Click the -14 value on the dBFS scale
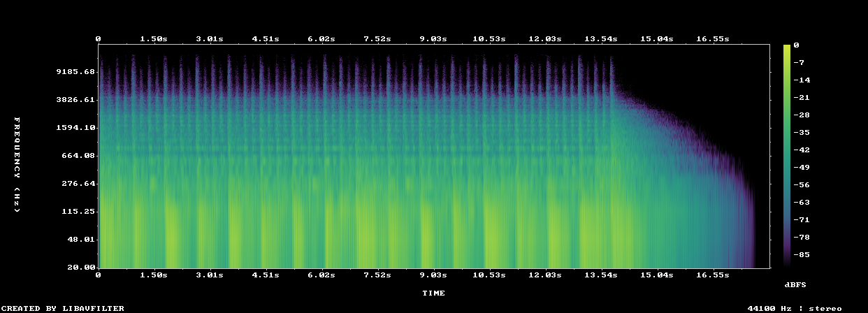 pos(802,80)
